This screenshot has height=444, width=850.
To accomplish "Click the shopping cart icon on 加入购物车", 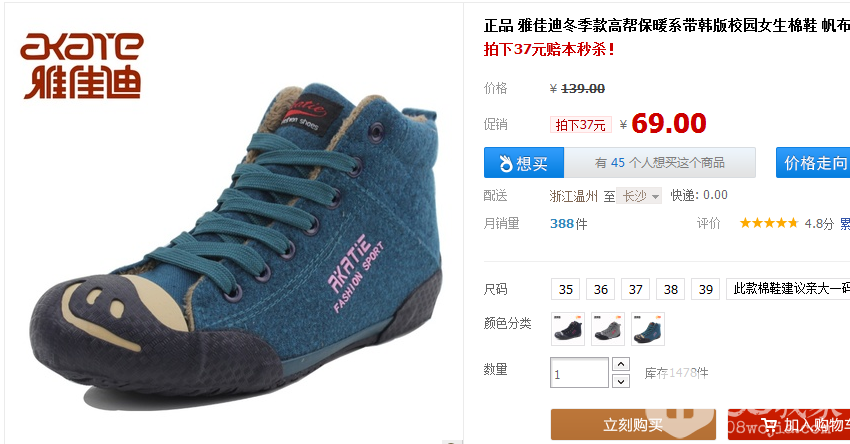I will (769, 426).
